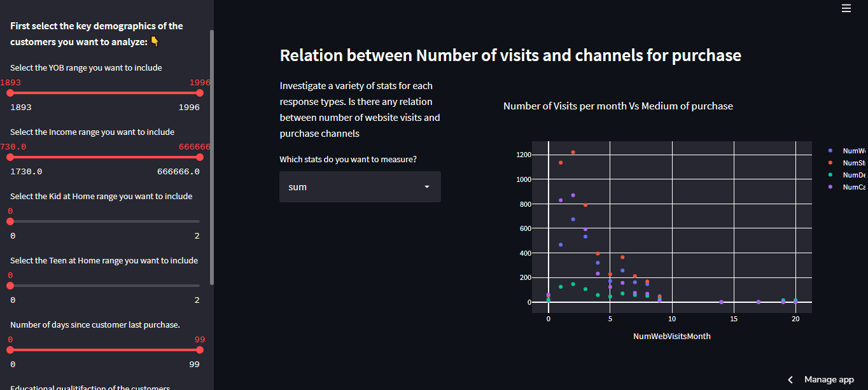Open the Streamlit hamburger menu

click(846, 8)
